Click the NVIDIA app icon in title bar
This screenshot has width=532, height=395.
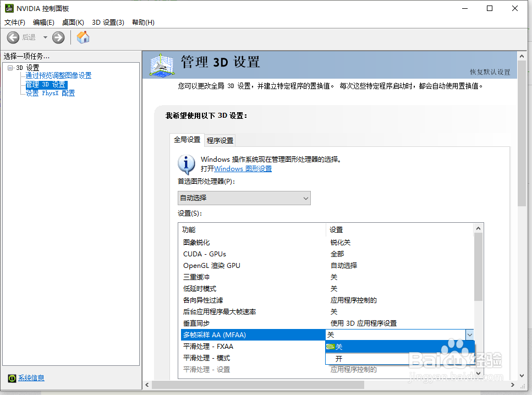point(9,8)
